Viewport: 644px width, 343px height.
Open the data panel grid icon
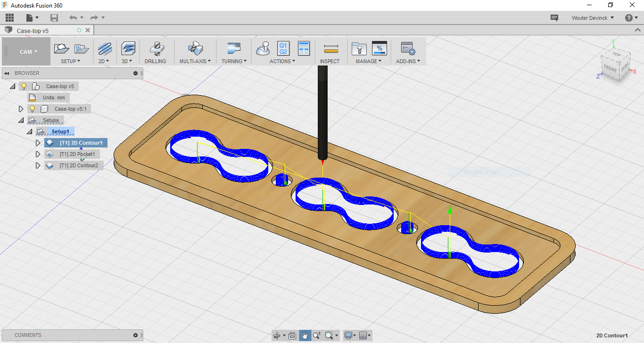click(9, 18)
